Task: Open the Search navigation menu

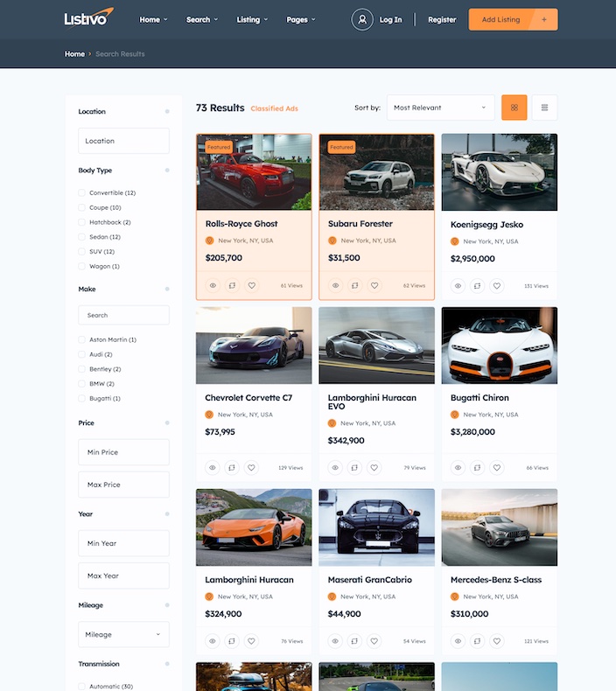Action: (x=202, y=19)
